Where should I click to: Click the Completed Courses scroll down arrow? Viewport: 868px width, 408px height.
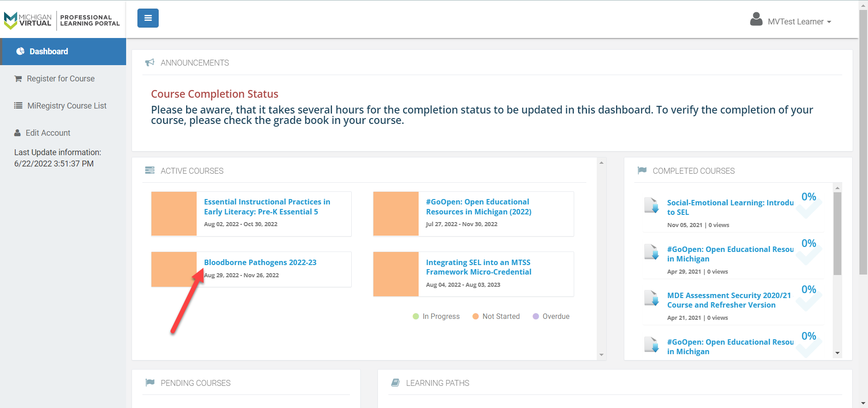coord(837,353)
